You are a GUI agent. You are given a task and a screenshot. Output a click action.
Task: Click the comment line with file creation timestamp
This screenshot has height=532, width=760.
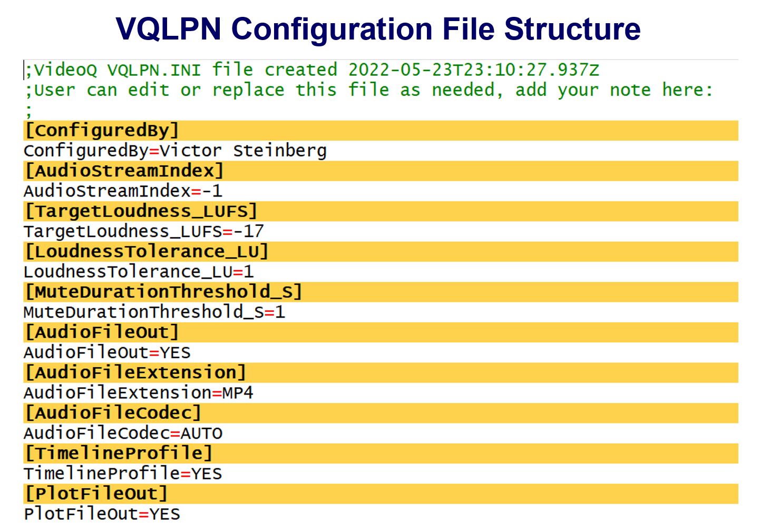coord(312,70)
